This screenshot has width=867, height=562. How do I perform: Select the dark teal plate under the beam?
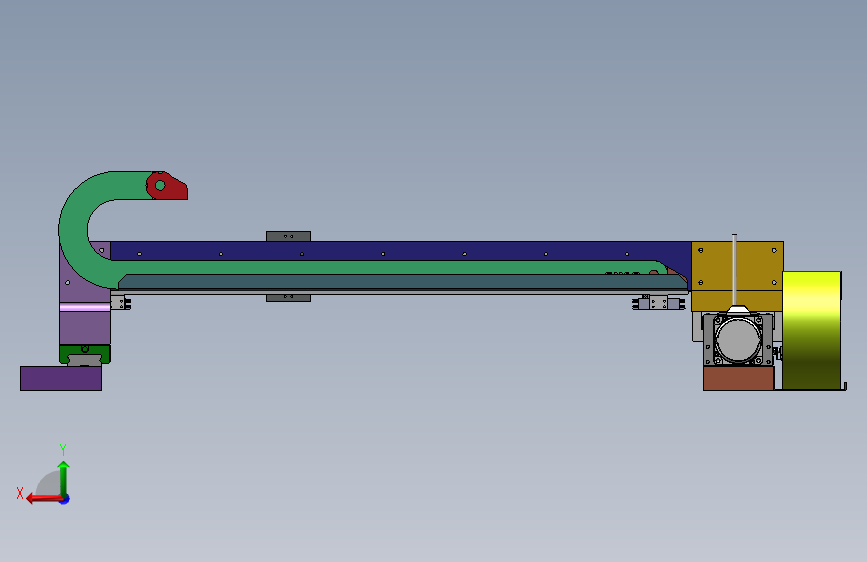coord(403,282)
